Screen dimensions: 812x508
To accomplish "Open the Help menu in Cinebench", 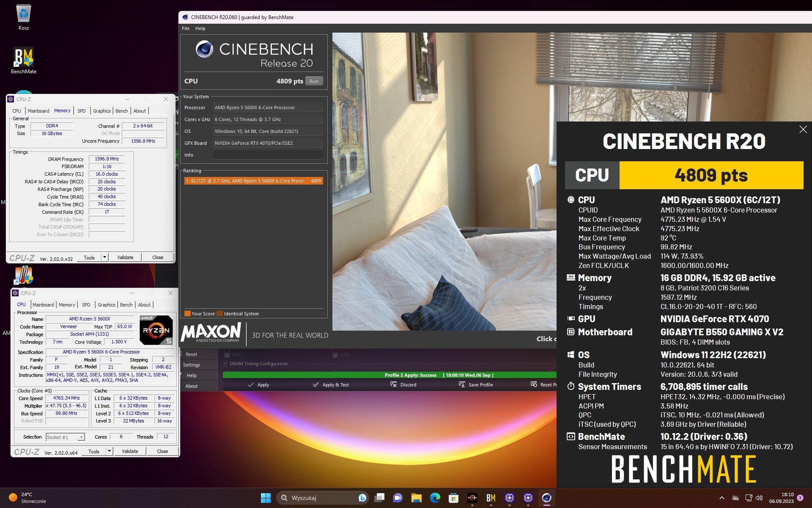I will click(200, 28).
